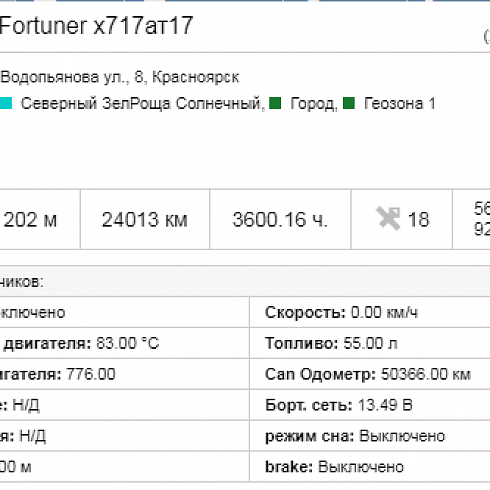Click the cyan Северный ЗелРоща Солнечный geozone swatch

[x=6, y=103]
